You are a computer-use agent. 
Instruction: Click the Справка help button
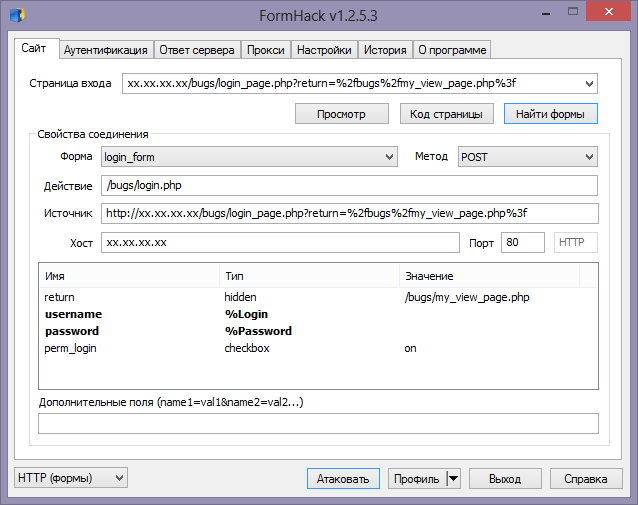(x=585, y=478)
